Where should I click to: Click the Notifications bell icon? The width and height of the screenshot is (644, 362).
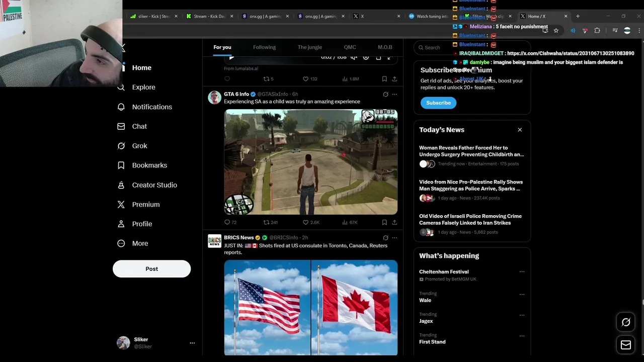click(x=121, y=107)
